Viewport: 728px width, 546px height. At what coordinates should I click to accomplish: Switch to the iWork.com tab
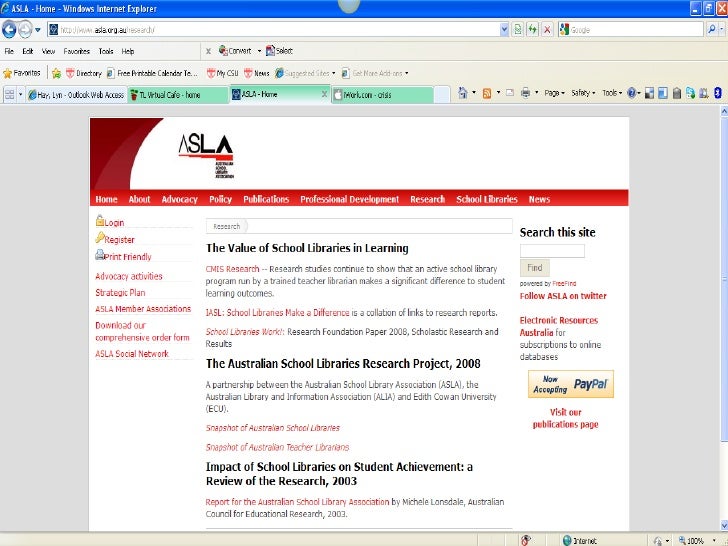pos(383,95)
